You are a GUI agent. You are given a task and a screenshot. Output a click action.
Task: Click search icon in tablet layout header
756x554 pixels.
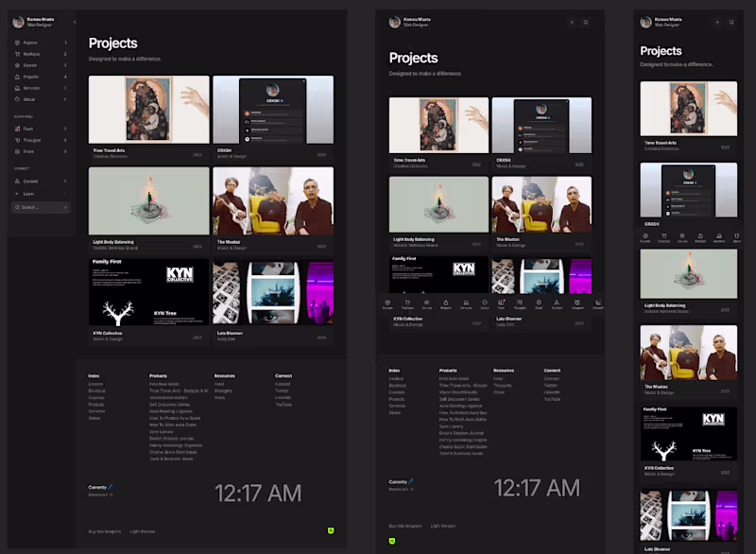point(586,22)
